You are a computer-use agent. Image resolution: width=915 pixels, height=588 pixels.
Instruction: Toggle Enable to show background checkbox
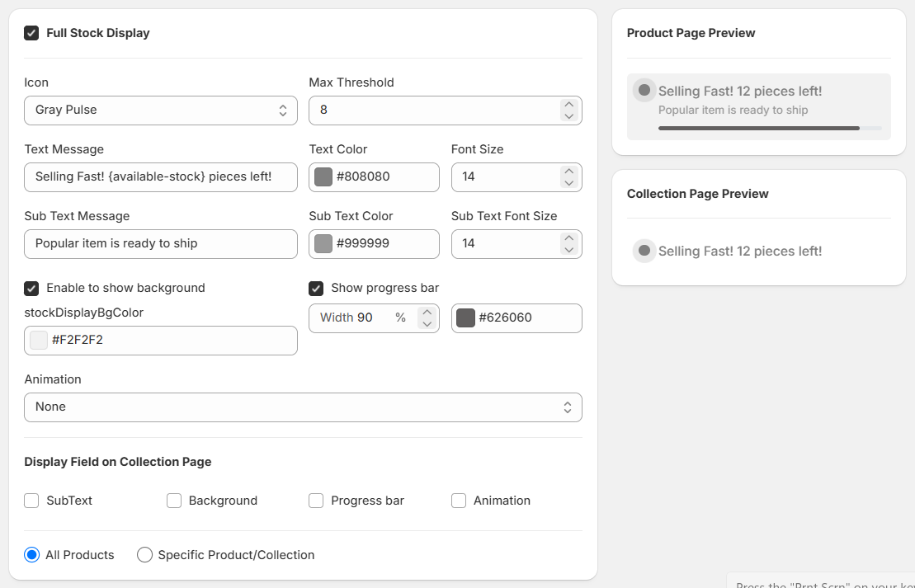pyautogui.click(x=31, y=288)
